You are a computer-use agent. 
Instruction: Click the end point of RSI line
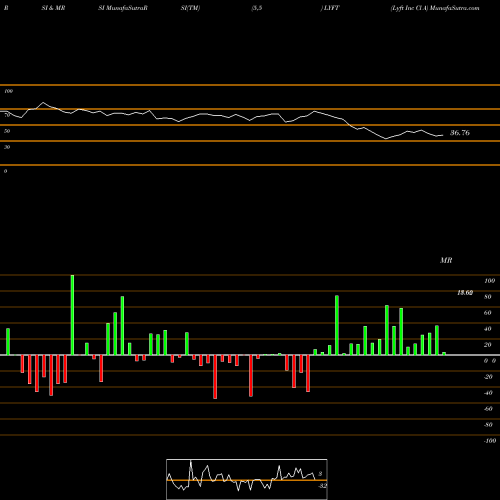pos(443,135)
